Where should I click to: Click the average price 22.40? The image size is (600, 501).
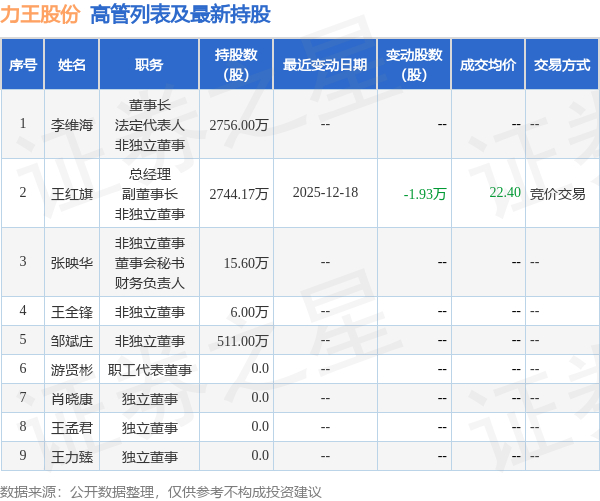coord(505,193)
